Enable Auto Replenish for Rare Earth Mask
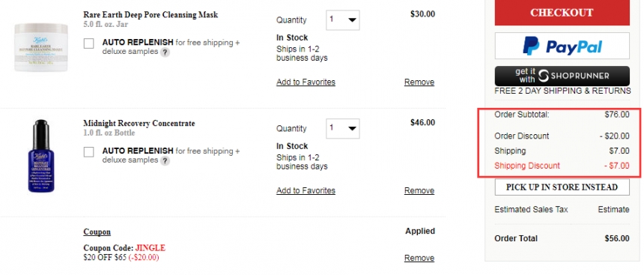 pos(88,43)
